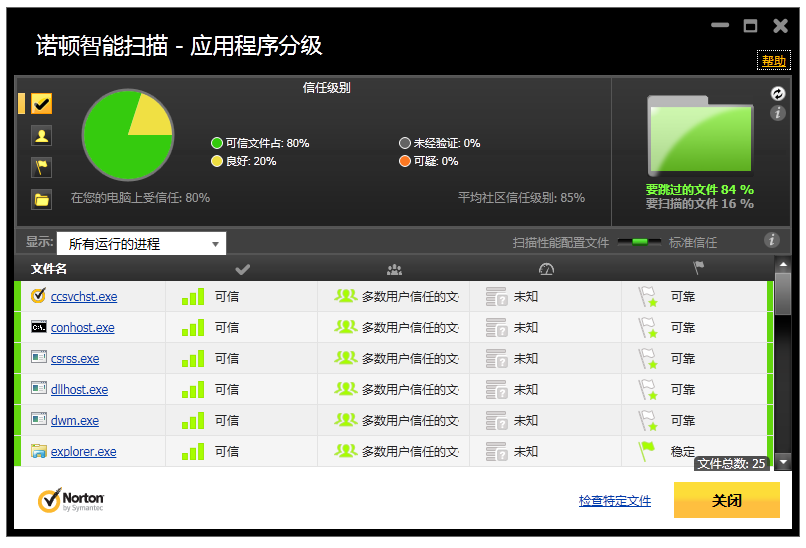The width and height of the screenshot is (806, 548).
Task: Click scrollbar down arrow of file list
Action: (x=783, y=462)
